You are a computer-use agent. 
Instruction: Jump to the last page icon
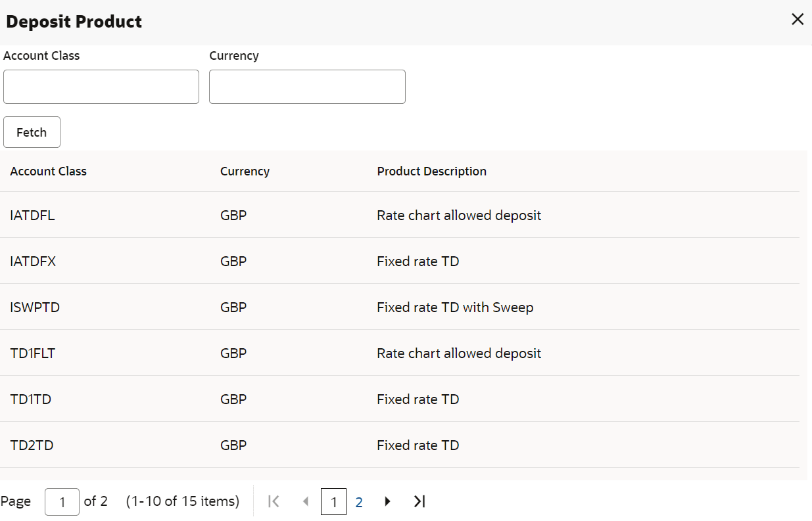(x=419, y=501)
